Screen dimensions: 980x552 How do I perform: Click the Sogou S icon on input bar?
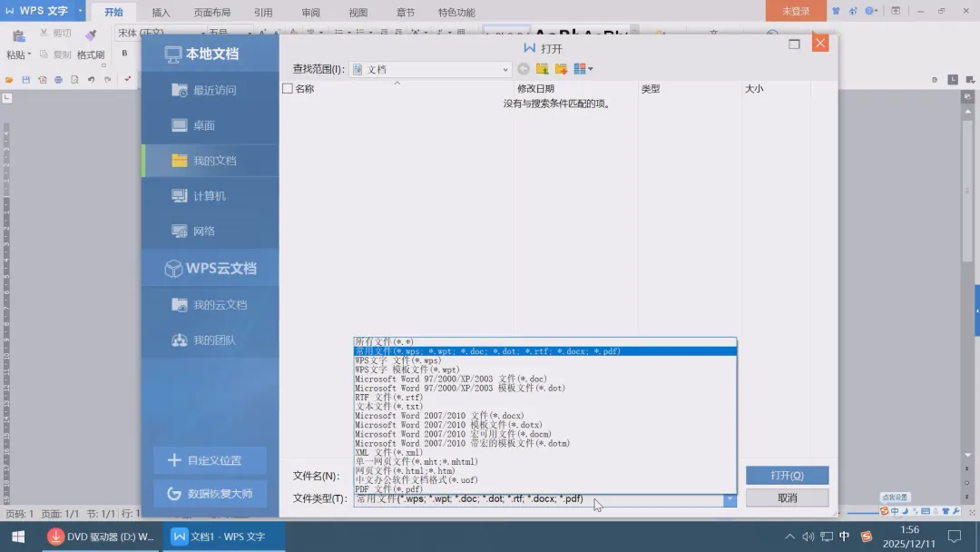tap(884, 511)
